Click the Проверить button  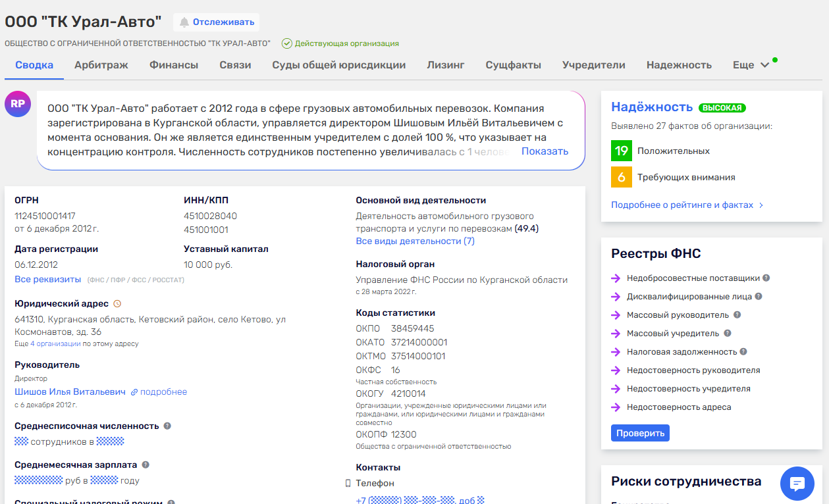(x=640, y=433)
